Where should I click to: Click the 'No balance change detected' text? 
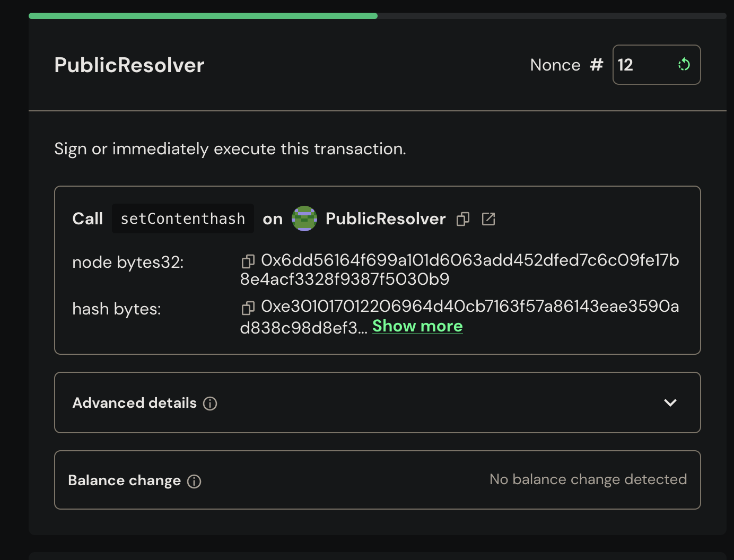pyautogui.click(x=588, y=479)
